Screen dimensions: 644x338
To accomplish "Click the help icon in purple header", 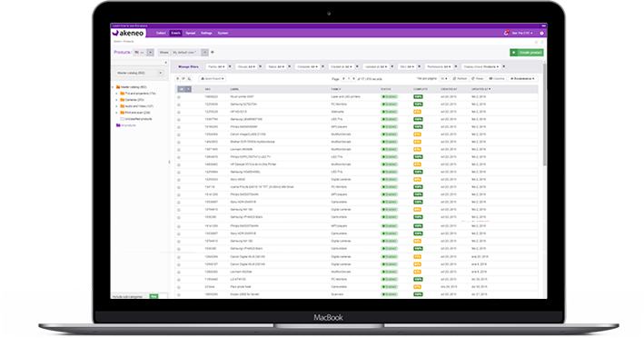I will (x=541, y=34).
